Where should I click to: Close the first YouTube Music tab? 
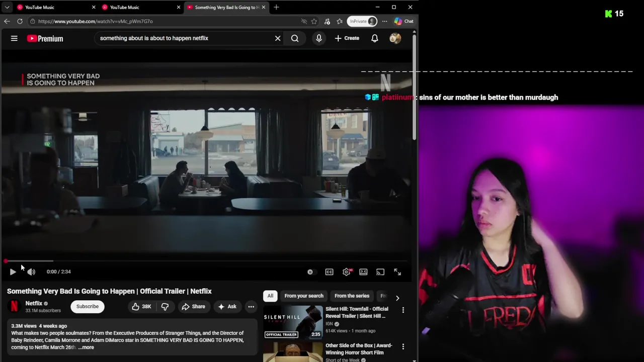(x=94, y=7)
